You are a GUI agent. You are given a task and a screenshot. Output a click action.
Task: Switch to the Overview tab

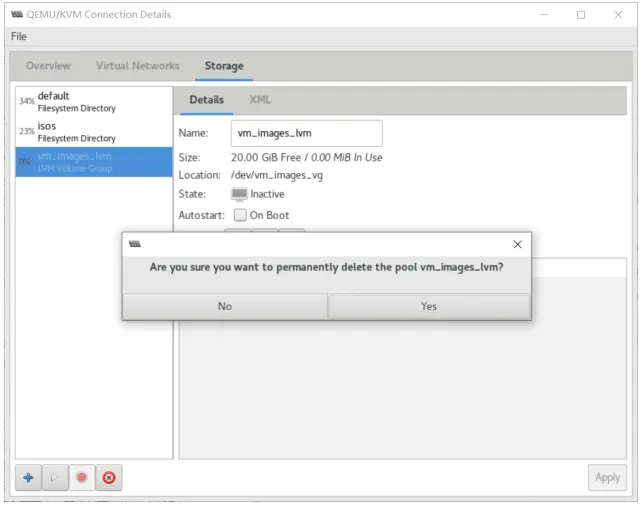pos(48,66)
